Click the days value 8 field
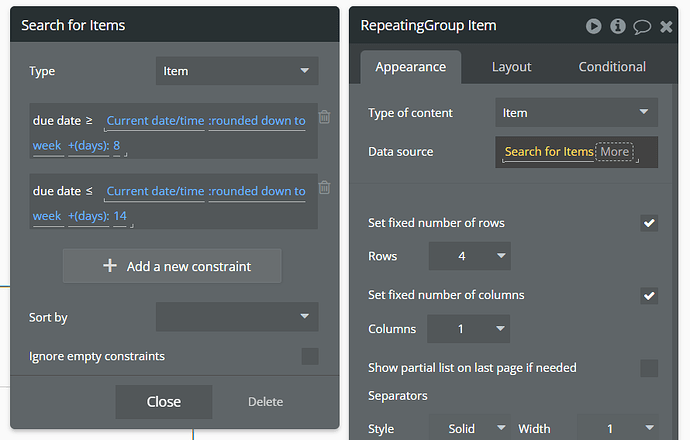The width and height of the screenshot is (690, 440). pos(118,146)
